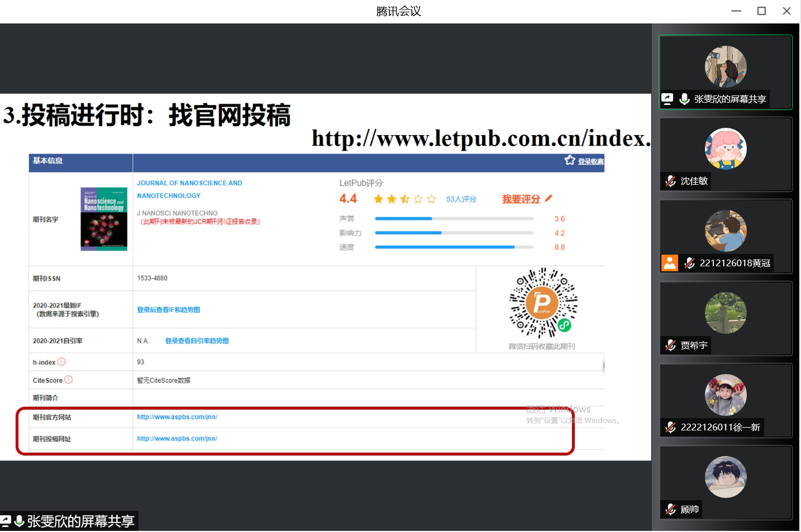Click orange host icon on 黄冠's tile
This screenshot has height=532, width=801.
[x=669, y=263]
